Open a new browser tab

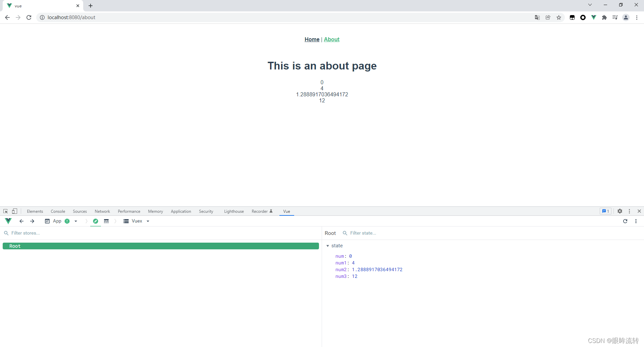click(x=91, y=6)
